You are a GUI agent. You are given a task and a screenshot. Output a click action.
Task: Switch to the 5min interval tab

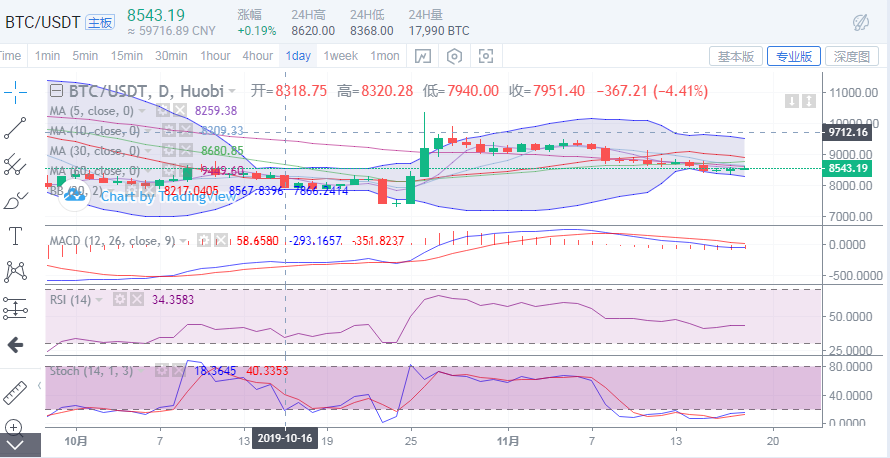(x=85, y=56)
